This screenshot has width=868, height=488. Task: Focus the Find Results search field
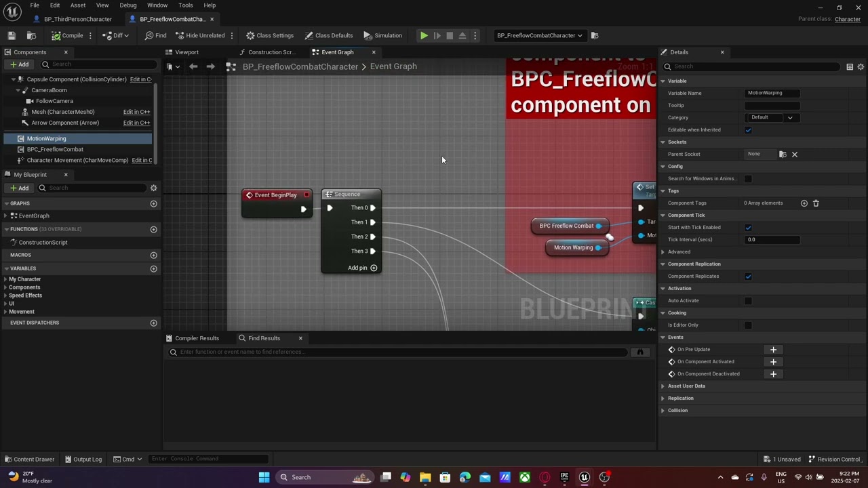397,352
